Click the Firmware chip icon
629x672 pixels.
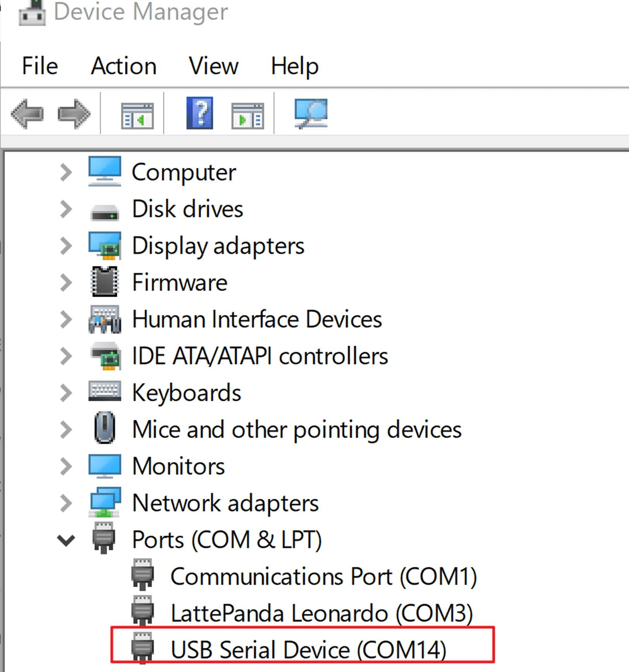pos(104,282)
